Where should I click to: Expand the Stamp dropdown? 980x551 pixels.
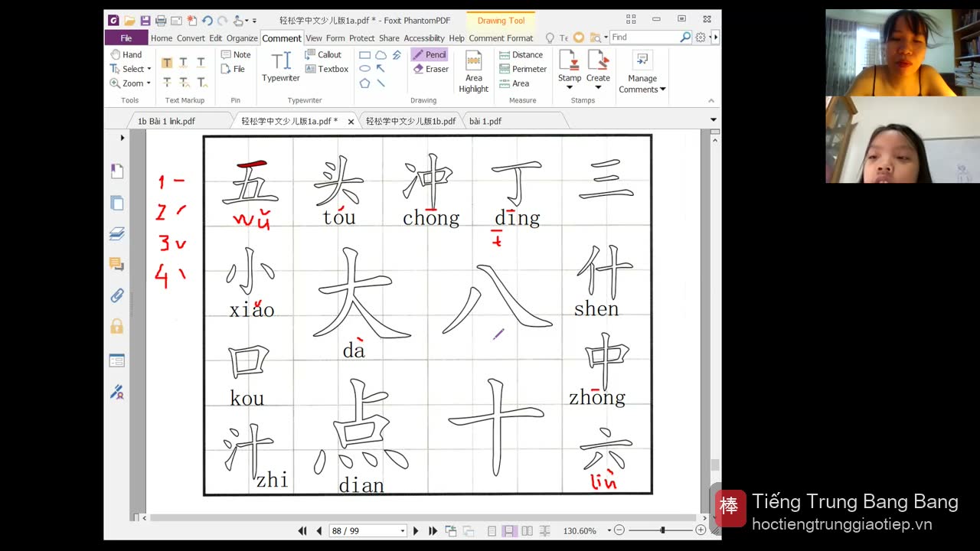click(x=570, y=87)
